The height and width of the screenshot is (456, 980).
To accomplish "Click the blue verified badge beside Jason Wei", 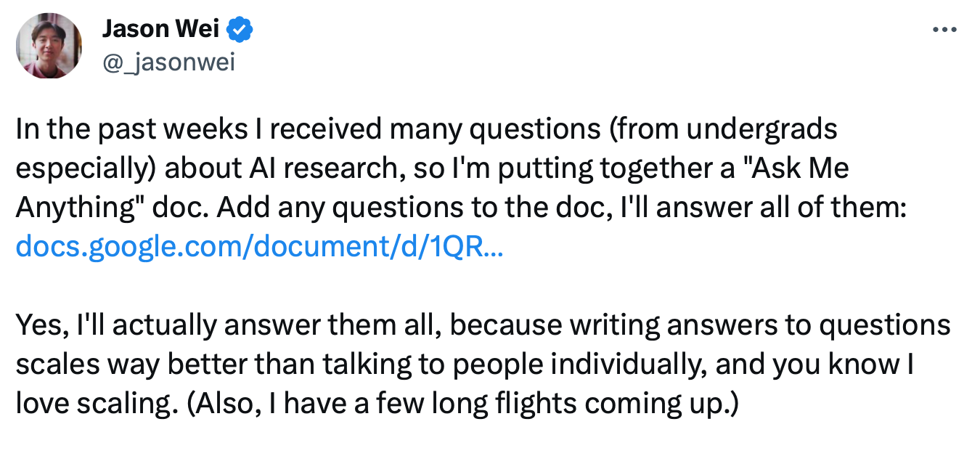I will (240, 30).
